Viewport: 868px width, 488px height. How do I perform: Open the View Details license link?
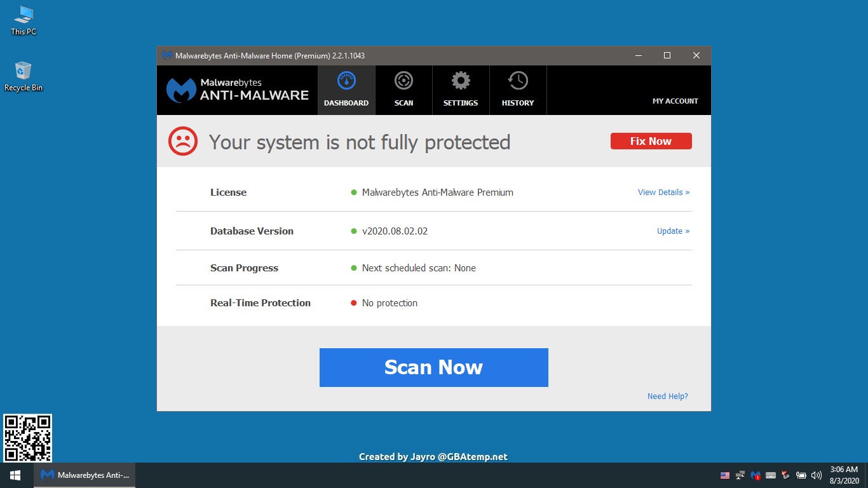tap(663, 192)
